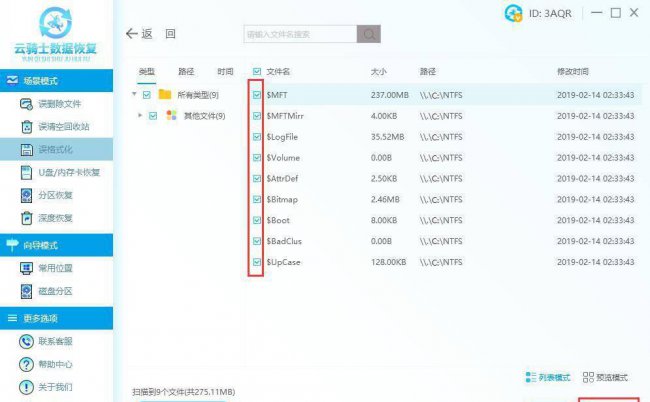Screen dimensions: 650x402
Task: Click the 场景模式 section header icon
Action: [x=12, y=80]
